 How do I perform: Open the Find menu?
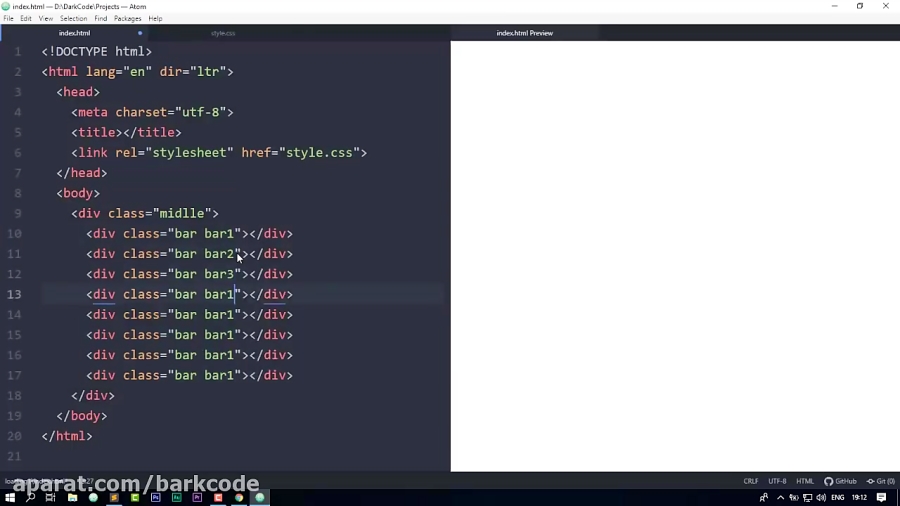[100, 18]
